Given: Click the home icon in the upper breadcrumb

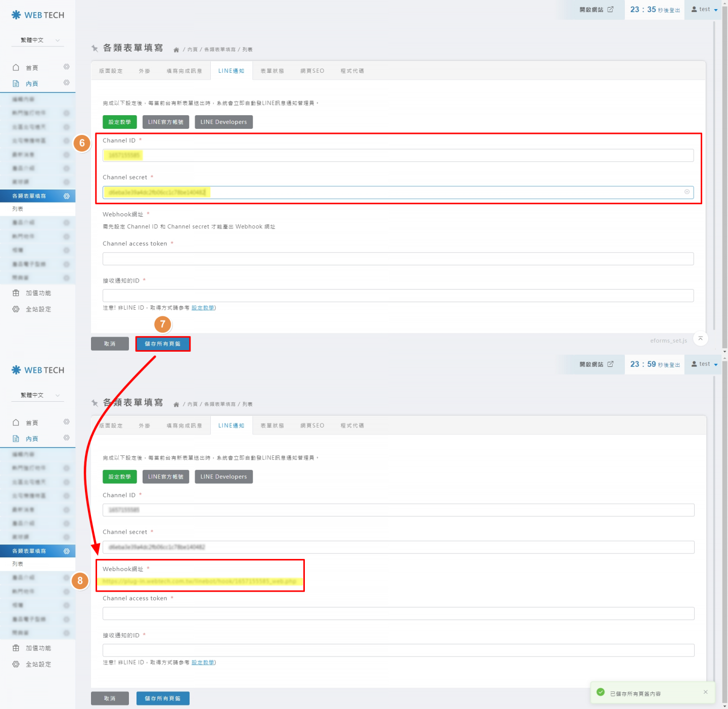Looking at the screenshot, I should (x=176, y=50).
